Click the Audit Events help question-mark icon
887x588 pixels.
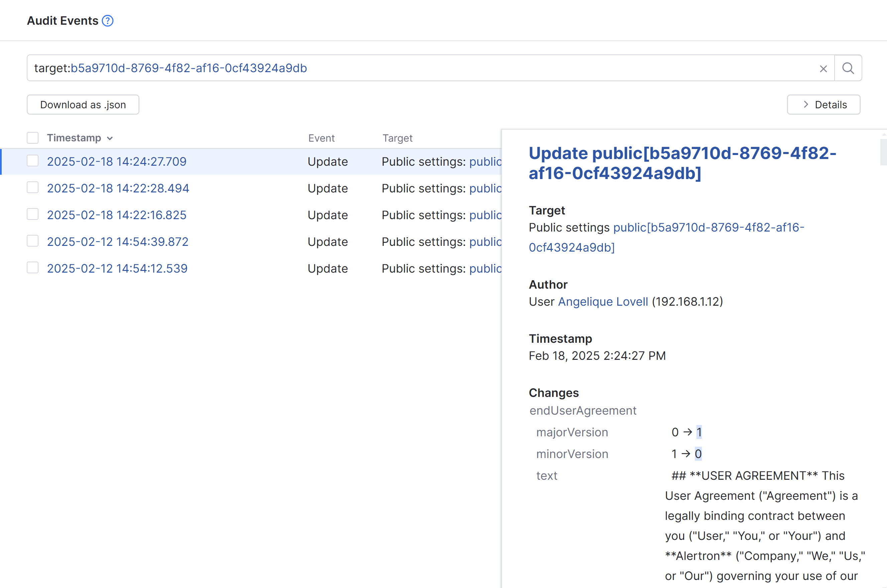[108, 21]
